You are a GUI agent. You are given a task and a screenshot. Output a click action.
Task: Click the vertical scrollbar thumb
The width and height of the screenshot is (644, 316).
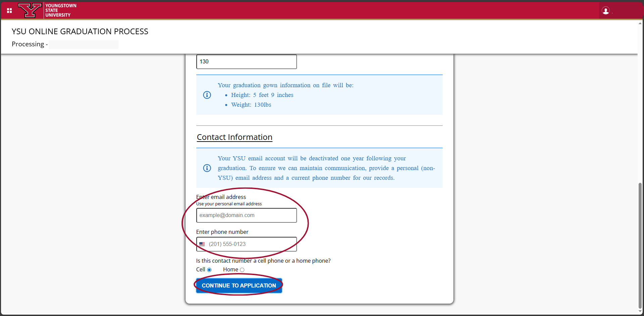pyautogui.click(x=640, y=245)
